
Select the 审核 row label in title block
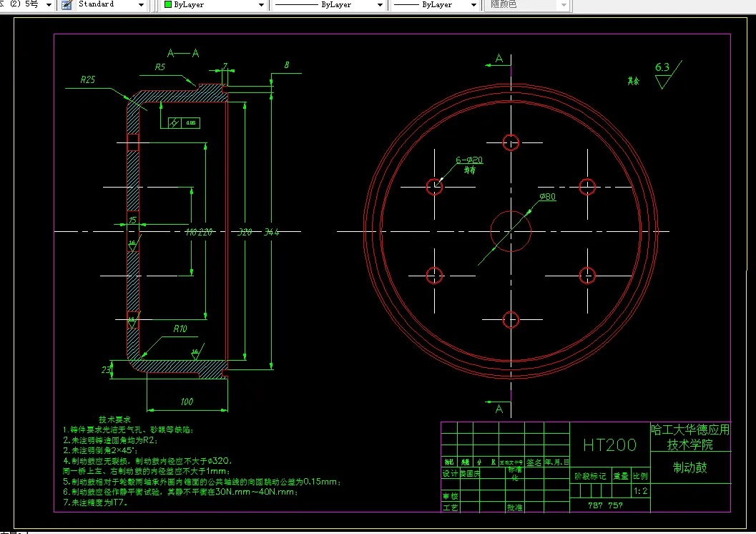click(x=450, y=496)
